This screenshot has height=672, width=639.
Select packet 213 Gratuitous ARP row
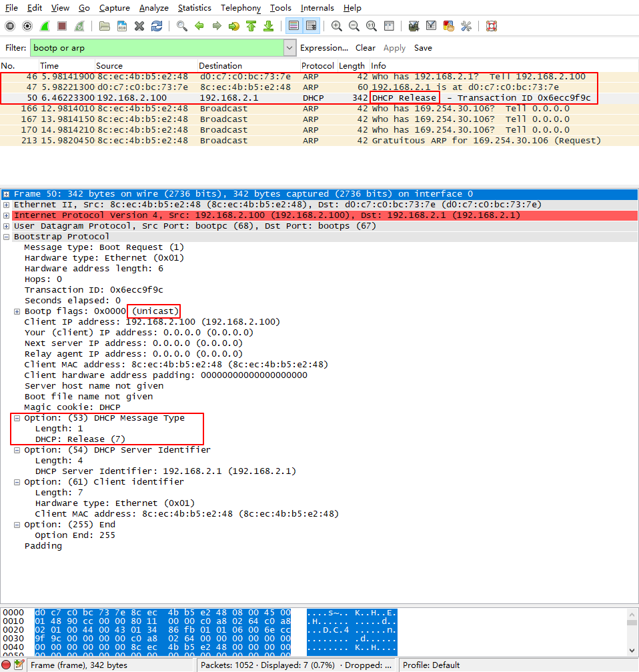319,141
